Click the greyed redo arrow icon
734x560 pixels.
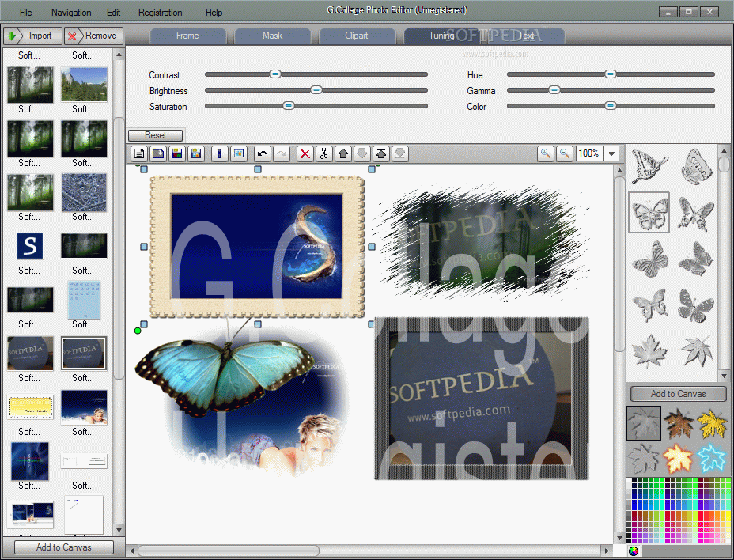[x=282, y=153]
